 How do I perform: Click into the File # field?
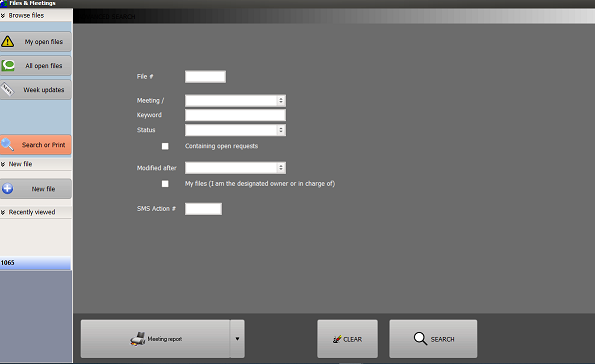point(205,77)
